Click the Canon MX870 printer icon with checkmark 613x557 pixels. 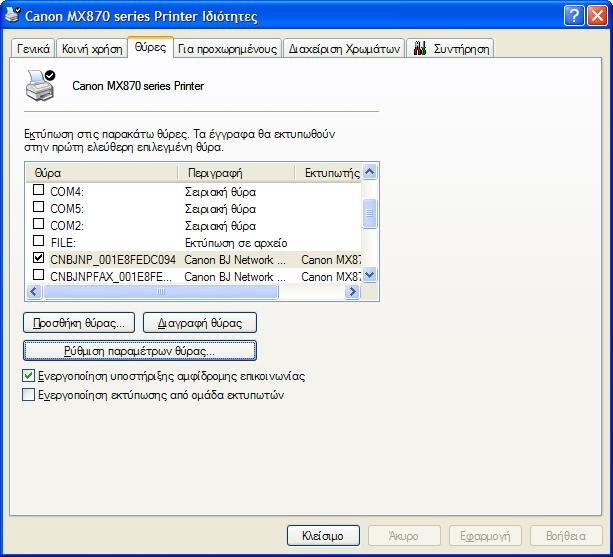[41, 86]
